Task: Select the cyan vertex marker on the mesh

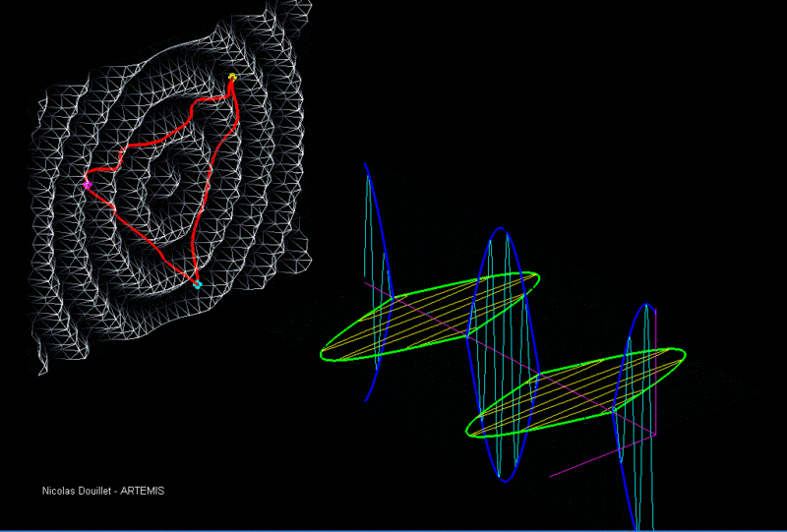Action: tap(198, 284)
